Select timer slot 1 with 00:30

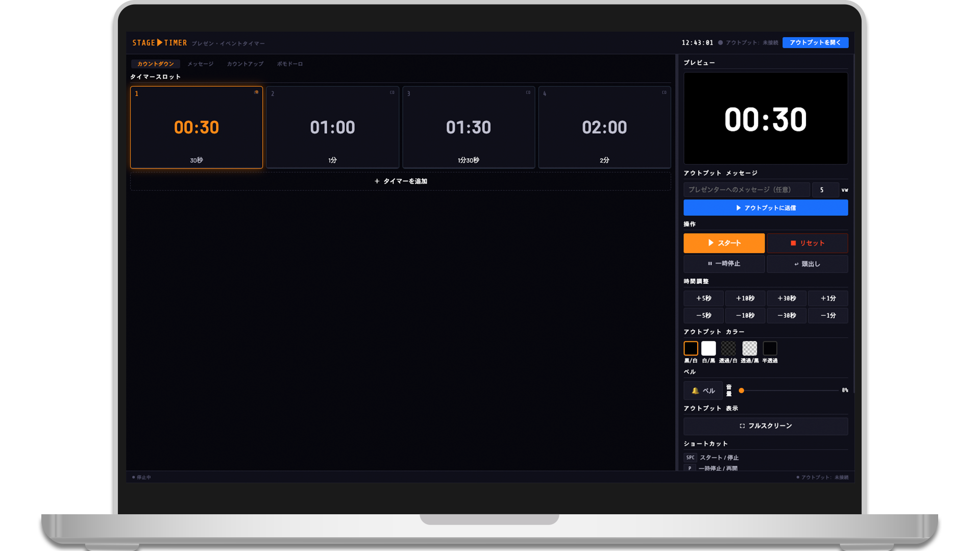(197, 127)
